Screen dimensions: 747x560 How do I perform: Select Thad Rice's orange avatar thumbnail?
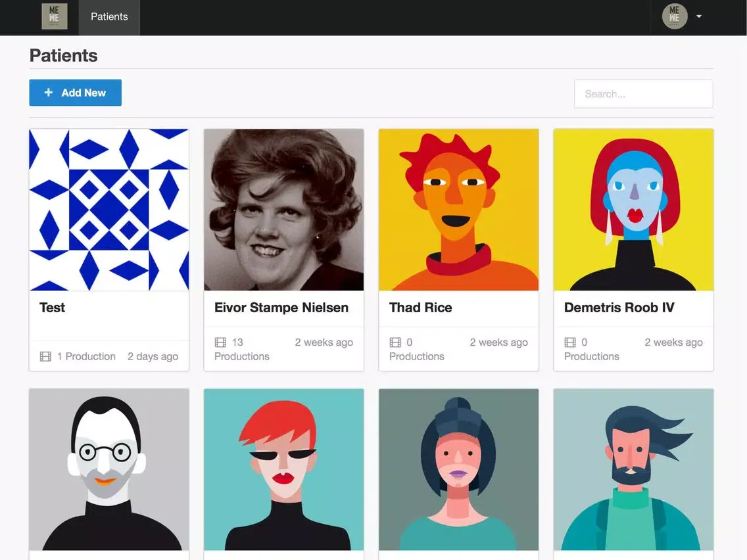coord(459,210)
